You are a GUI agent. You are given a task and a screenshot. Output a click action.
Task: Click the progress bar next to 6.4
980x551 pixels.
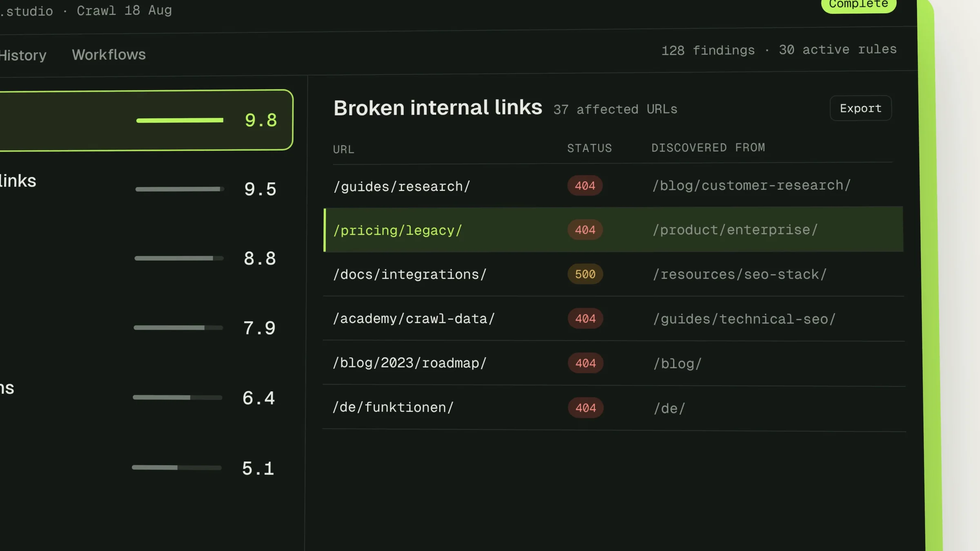click(177, 397)
